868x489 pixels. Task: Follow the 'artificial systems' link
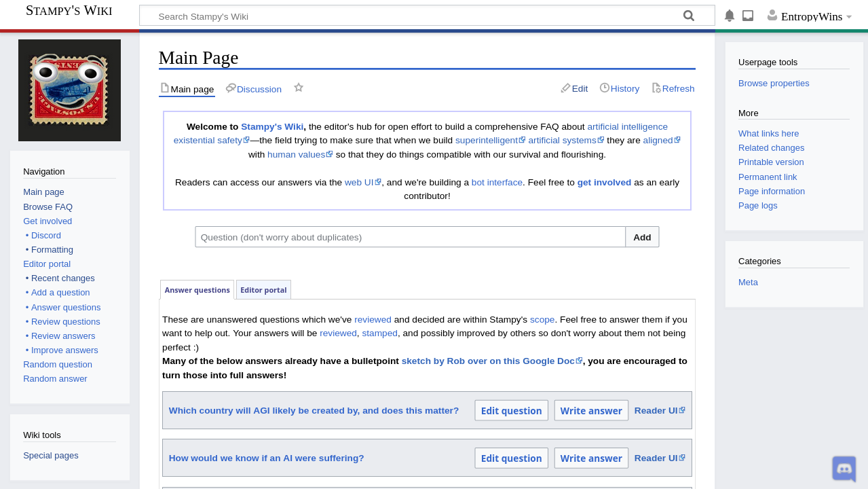pyautogui.click(x=566, y=140)
